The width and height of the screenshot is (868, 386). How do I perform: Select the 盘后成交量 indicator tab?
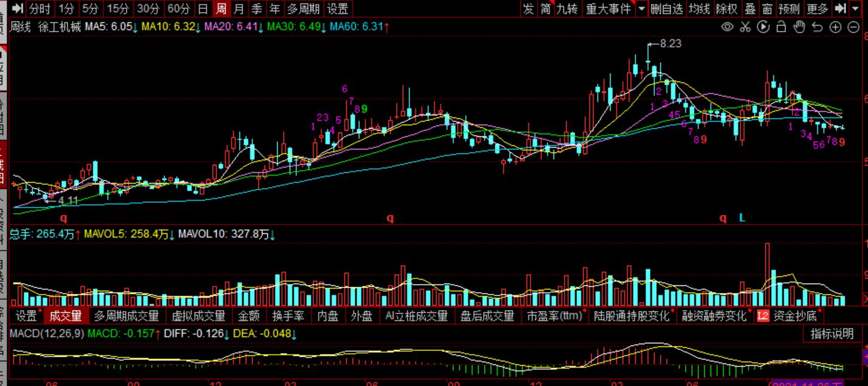click(488, 315)
